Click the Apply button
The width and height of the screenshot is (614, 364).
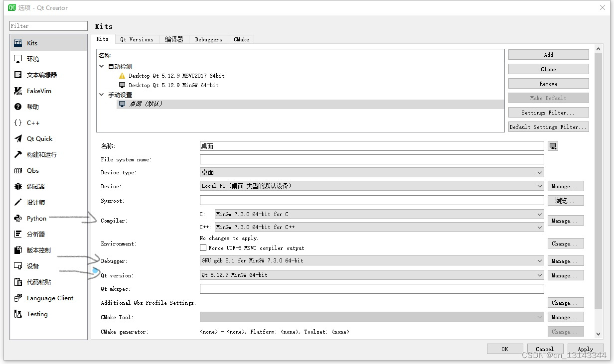click(585, 349)
